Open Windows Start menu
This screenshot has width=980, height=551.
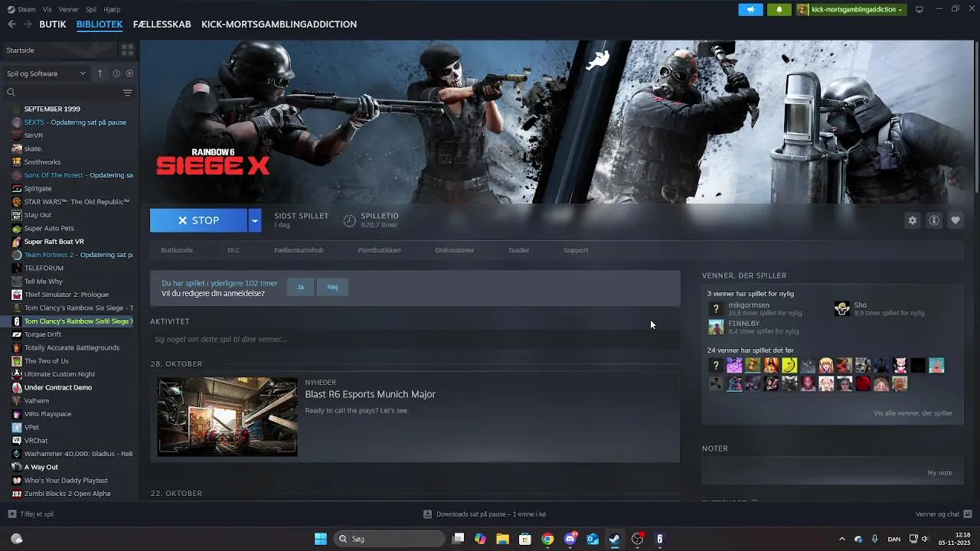pyautogui.click(x=320, y=539)
